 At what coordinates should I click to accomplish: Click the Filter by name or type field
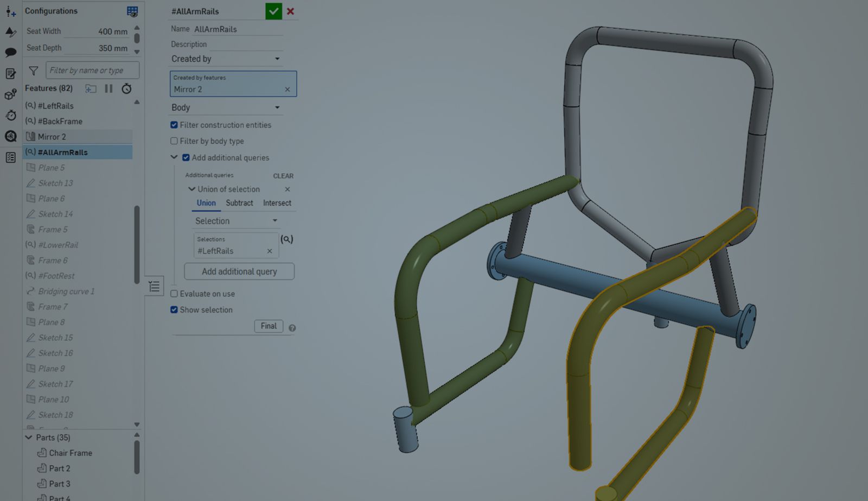[92, 70]
